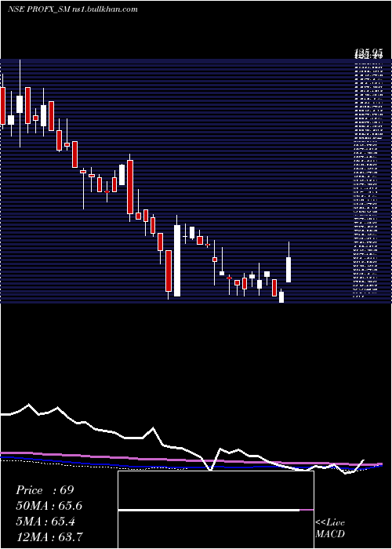Select the "Price : 69" readout
The height and width of the screenshot is (549, 392).
click(45, 490)
